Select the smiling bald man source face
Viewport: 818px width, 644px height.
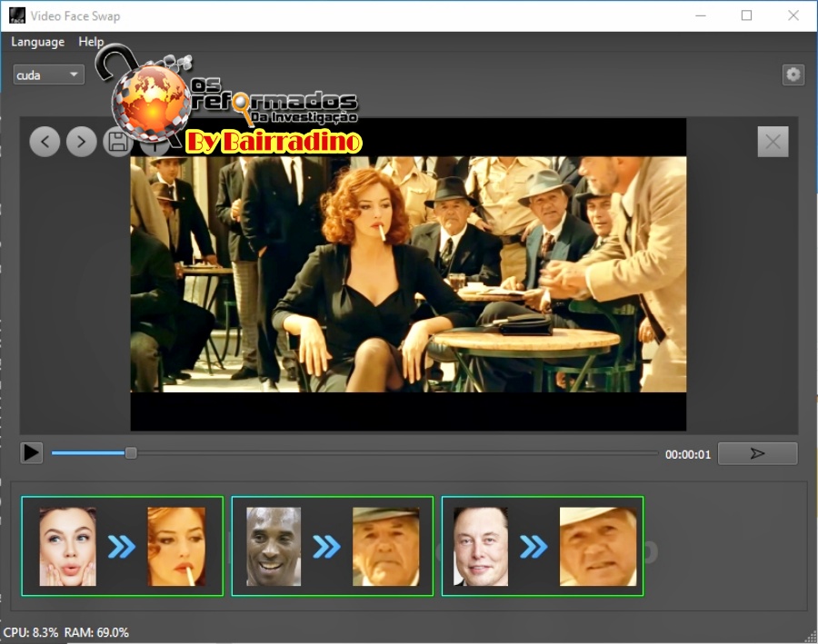[274, 547]
